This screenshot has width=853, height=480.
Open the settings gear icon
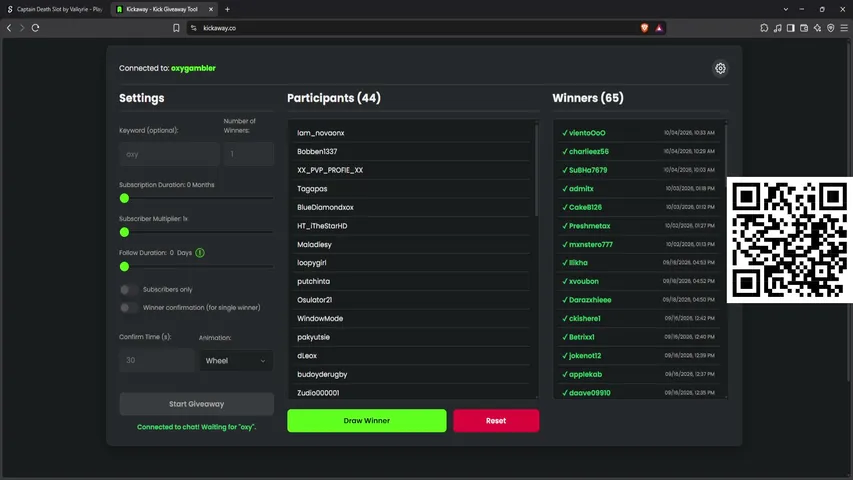[720, 69]
